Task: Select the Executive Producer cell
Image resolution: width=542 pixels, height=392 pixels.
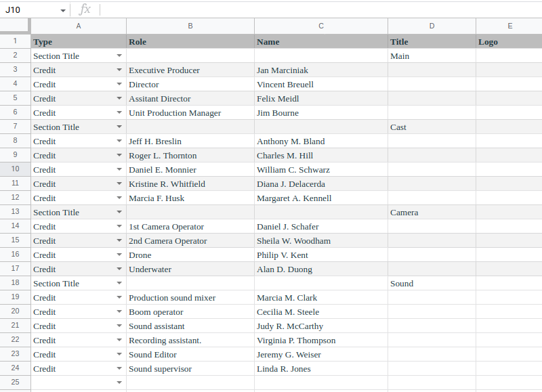Action: coord(190,70)
